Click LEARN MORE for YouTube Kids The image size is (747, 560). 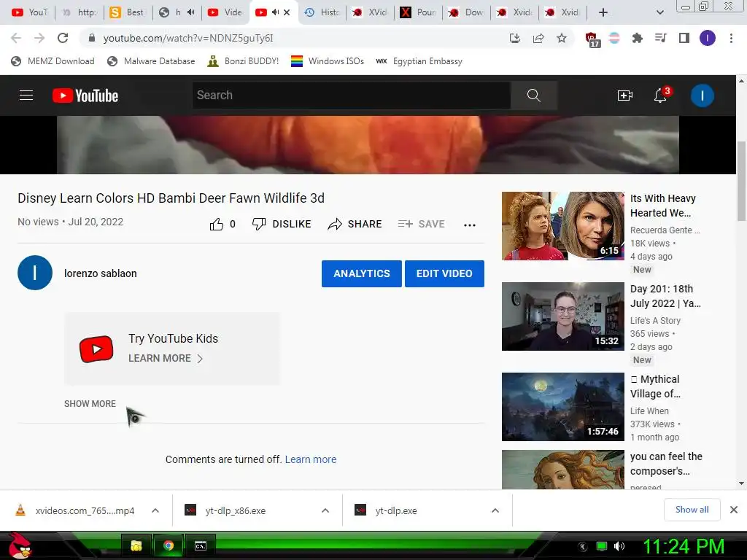click(x=166, y=358)
